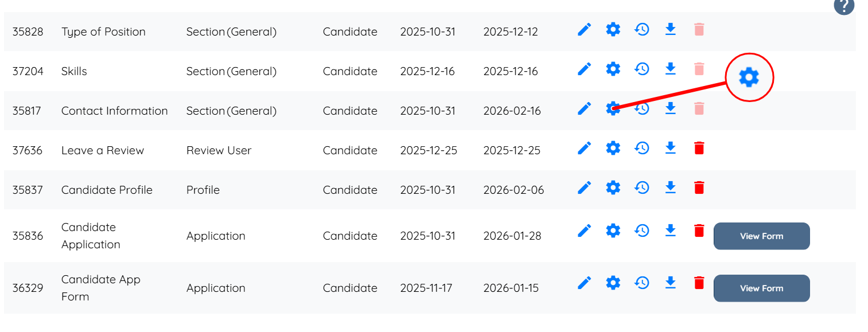Screen dimensions: 868x332
Task: View history for Type of Position
Action: point(642,29)
